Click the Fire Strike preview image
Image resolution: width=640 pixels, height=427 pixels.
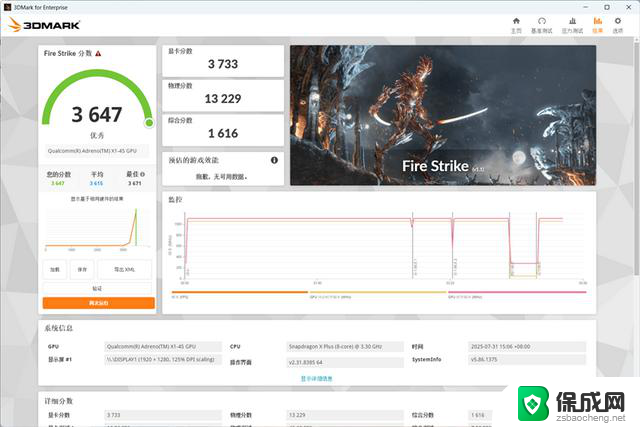pyautogui.click(x=443, y=115)
